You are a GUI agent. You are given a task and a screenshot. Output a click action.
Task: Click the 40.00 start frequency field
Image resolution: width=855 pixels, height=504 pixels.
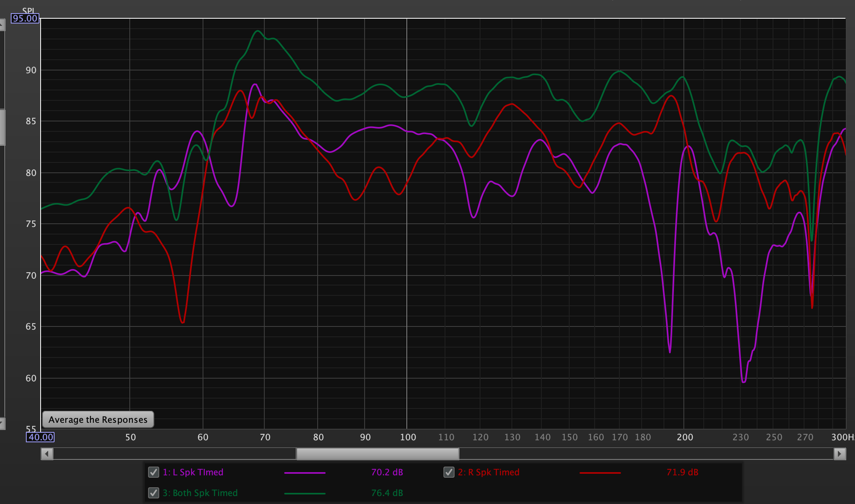[x=41, y=437]
